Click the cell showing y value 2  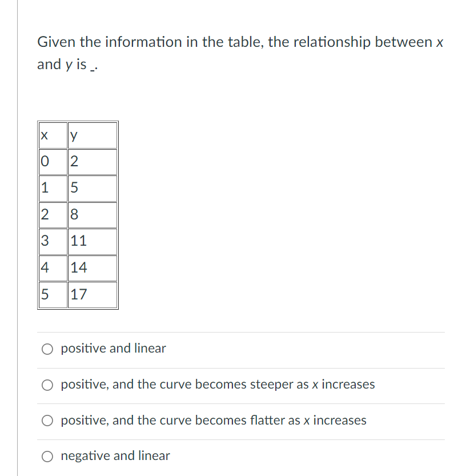[x=93, y=162]
